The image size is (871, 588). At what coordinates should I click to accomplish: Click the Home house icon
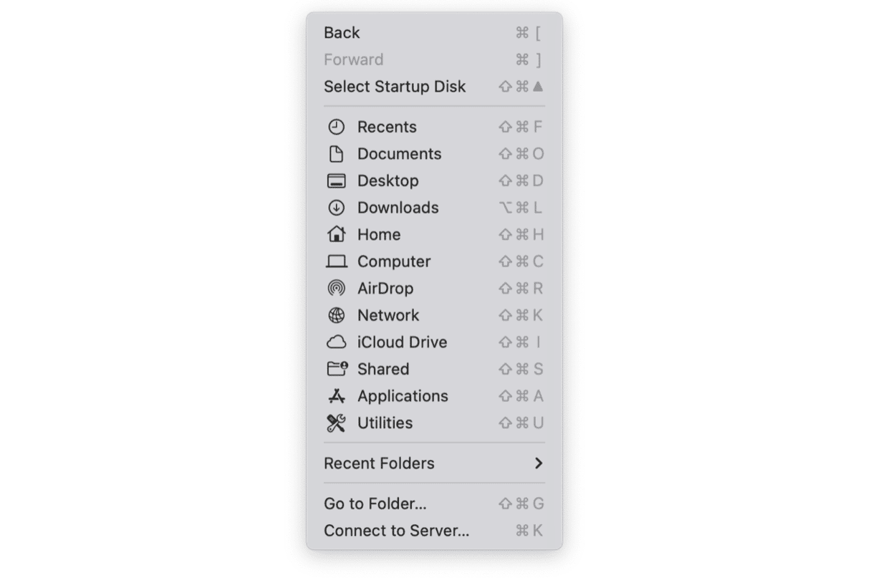pyautogui.click(x=336, y=234)
